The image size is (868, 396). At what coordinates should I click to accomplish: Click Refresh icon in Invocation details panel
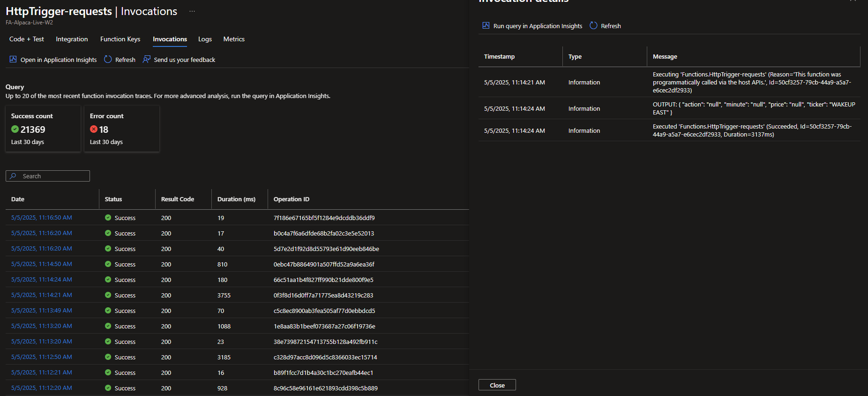pyautogui.click(x=593, y=26)
